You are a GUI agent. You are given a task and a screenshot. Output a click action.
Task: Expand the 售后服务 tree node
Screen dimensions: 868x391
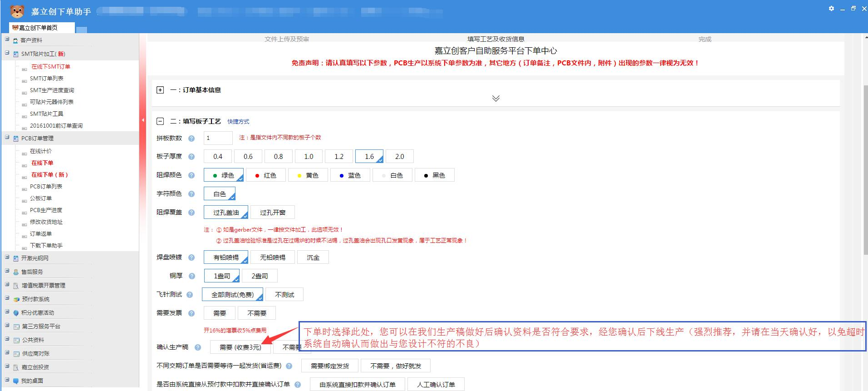pyautogui.click(x=7, y=271)
